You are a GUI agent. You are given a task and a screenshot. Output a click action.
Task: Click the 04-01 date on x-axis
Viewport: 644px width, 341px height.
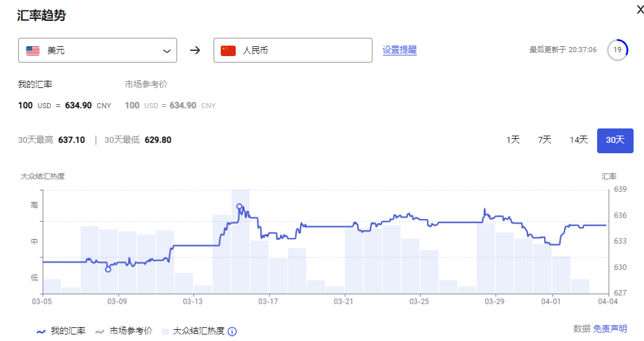point(551,301)
